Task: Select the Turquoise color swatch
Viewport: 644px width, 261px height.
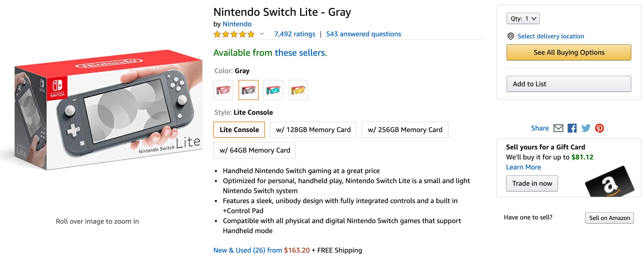Action: tap(273, 90)
